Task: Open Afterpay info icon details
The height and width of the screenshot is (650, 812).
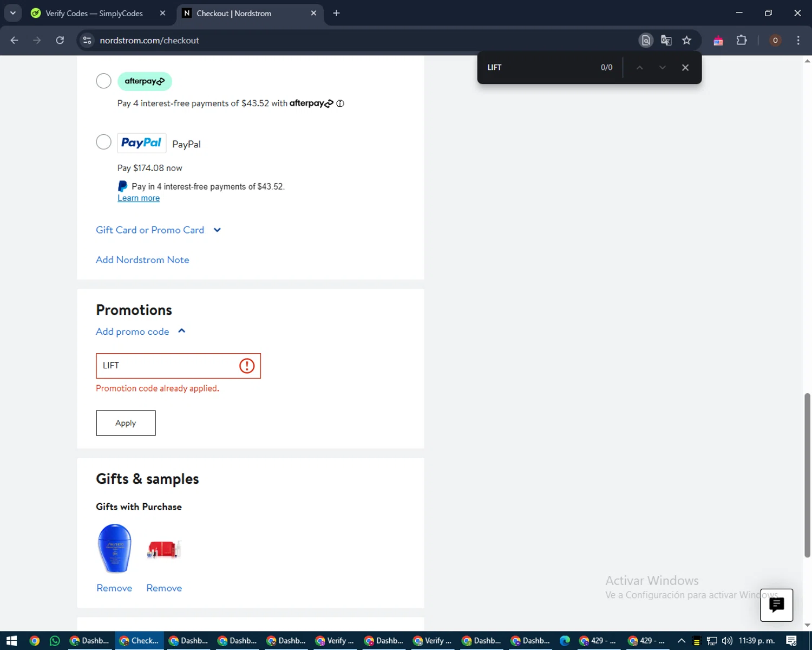Action: click(x=340, y=103)
